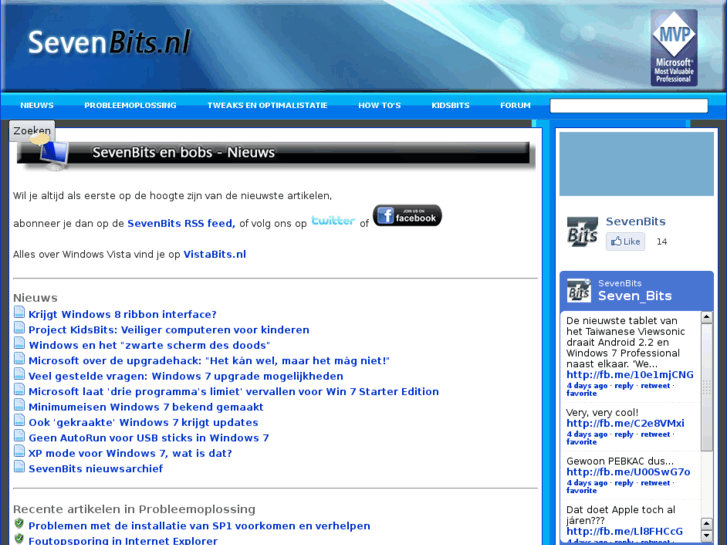Click the Twitter logo icon
The image size is (727, 545).
(x=333, y=220)
